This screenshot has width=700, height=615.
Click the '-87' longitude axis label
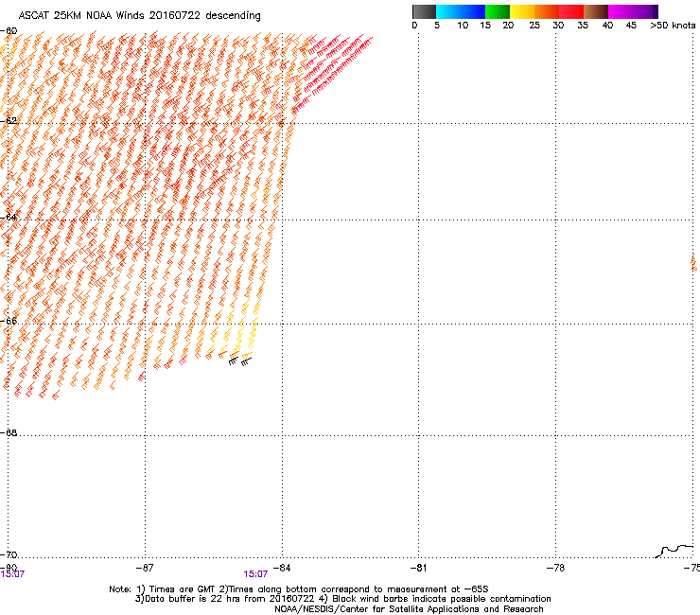[x=145, y=568]
